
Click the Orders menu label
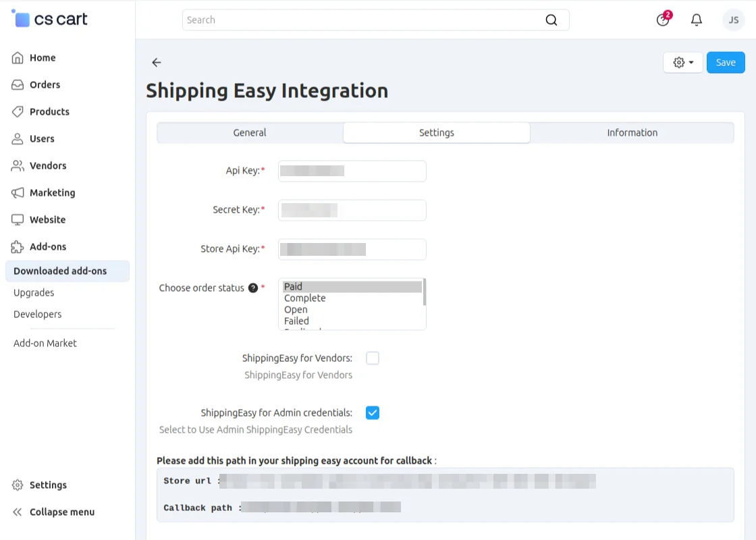[45, 85]
